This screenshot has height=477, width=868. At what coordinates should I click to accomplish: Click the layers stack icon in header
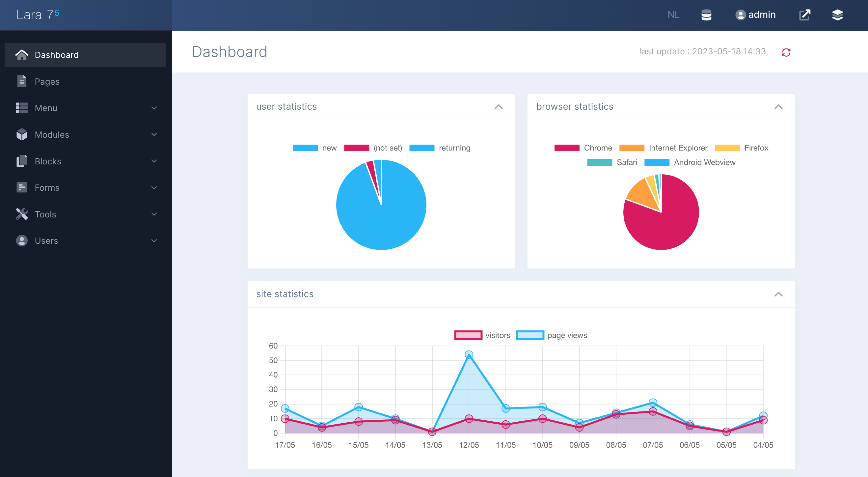(837, 15)
